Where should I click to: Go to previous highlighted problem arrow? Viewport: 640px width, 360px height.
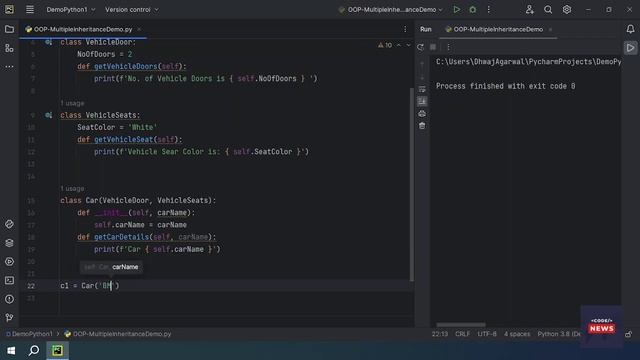click(399, 45)
